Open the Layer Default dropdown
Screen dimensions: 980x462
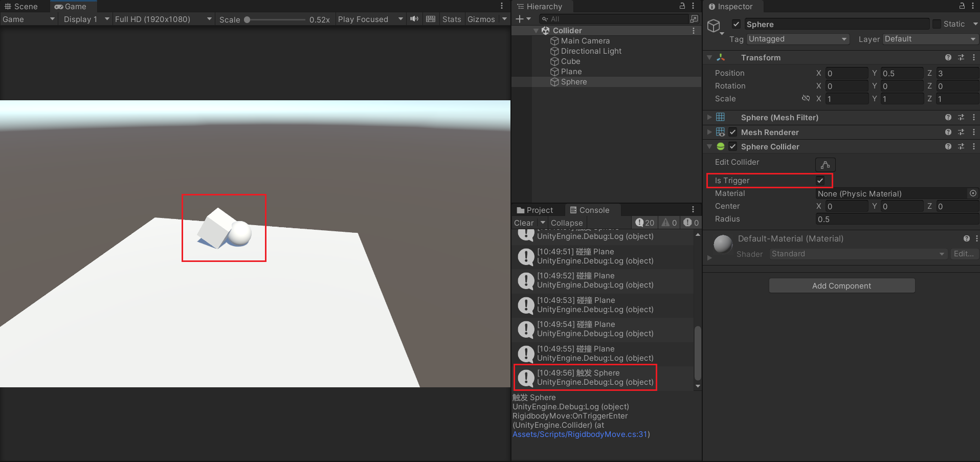tap(930, 39)
